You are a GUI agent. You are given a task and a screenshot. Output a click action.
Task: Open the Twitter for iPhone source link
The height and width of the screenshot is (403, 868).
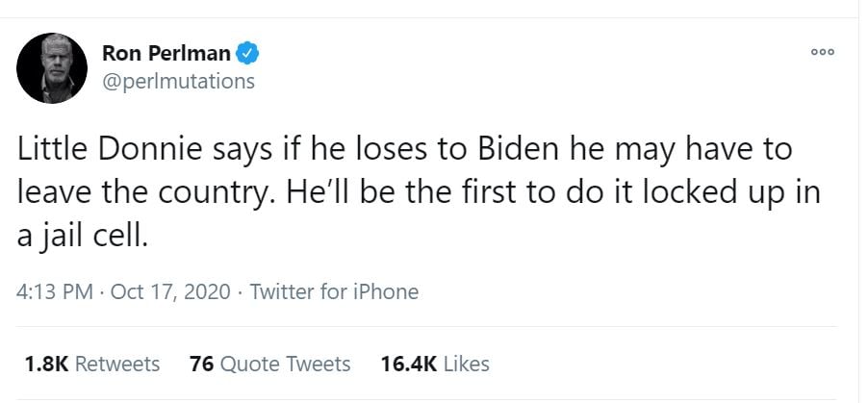pyautogui.click(x=334, y=292)
